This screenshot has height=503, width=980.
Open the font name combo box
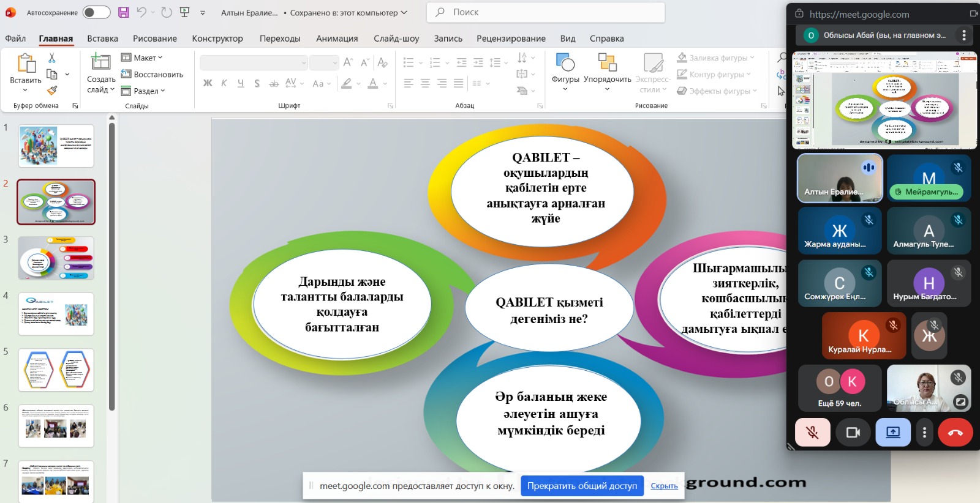coord(254,62)
